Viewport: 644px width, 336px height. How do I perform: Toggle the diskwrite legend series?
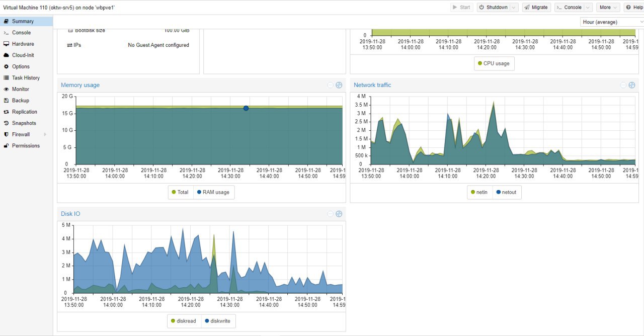coord(218,321)
